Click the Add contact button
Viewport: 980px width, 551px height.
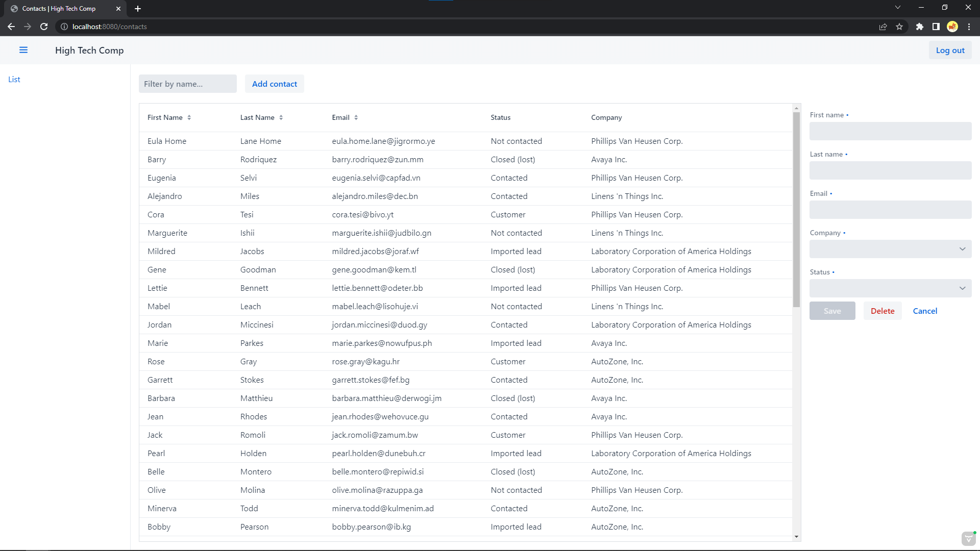pyautogui.click(x=274, y=84)
